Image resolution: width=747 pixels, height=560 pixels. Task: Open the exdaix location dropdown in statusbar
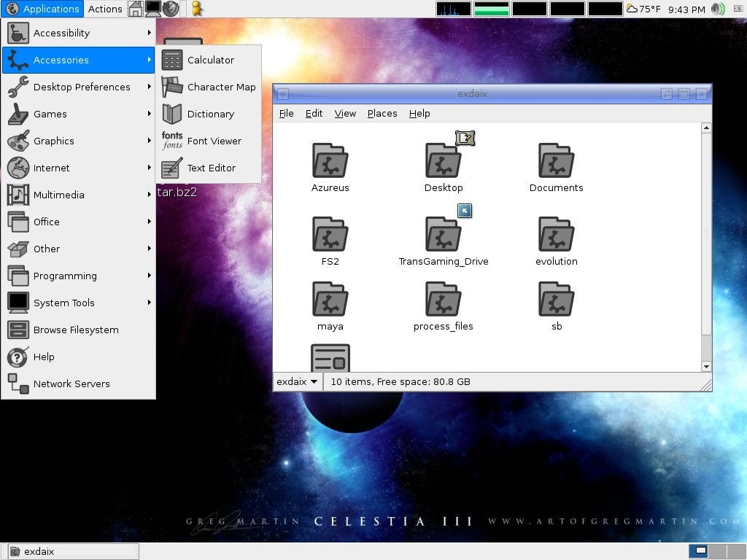pyautogui.click(x=298, y=381)
